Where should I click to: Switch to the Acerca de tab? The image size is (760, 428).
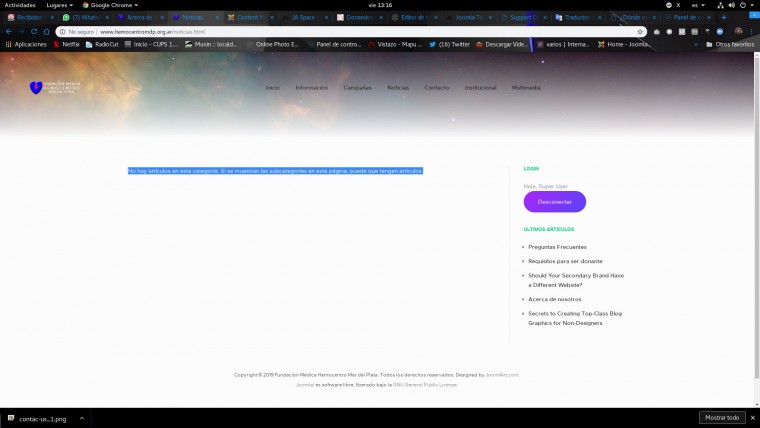(139, 17)
